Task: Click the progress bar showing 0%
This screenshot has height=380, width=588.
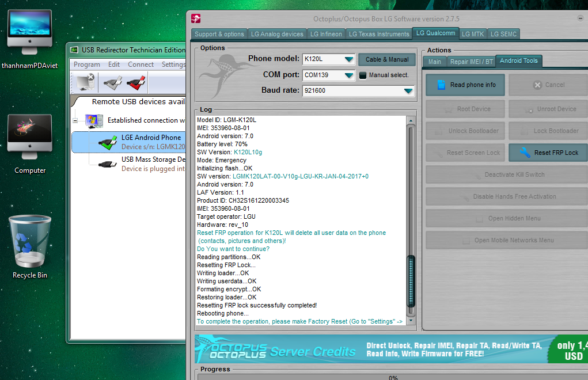Action: coord(393,377)
